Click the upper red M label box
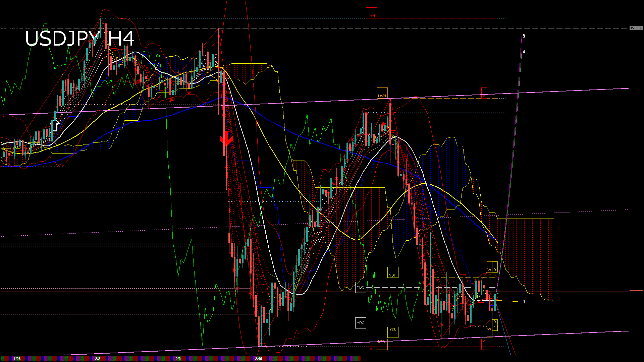 tap(484, 93)
